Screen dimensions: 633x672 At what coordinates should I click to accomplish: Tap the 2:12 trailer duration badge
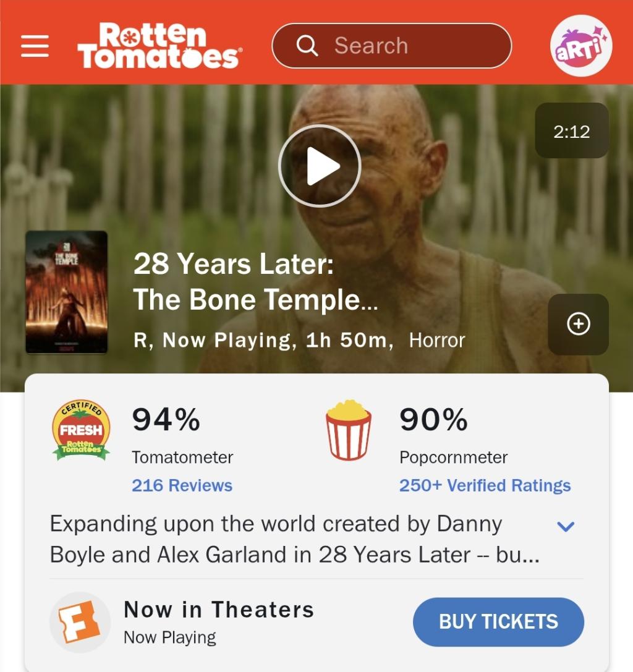(572, 130)
